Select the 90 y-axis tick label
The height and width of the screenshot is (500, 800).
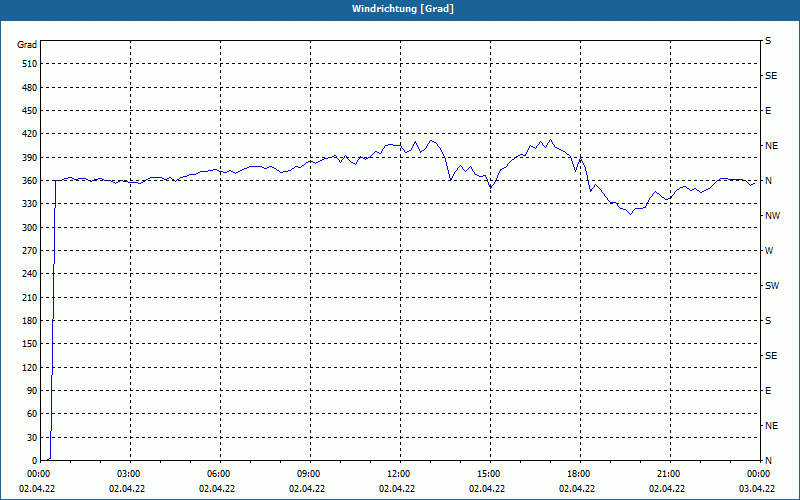(x=32, y=391)
